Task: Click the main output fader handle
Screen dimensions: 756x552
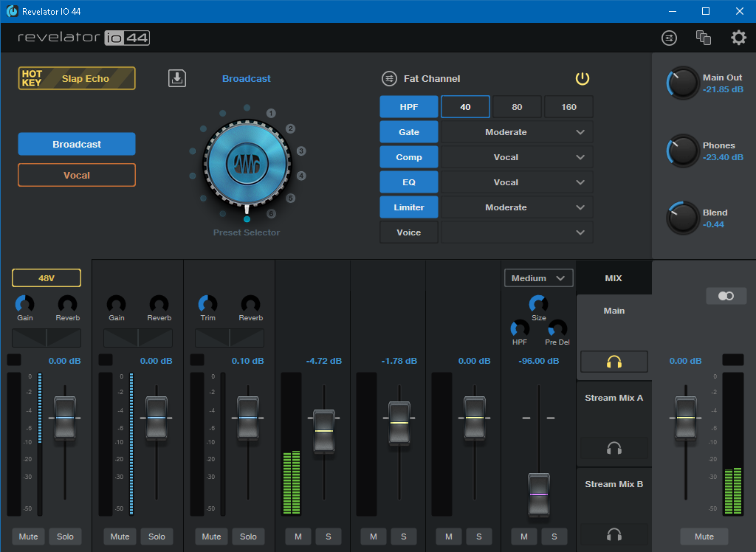Action: (x=685, y=418)
